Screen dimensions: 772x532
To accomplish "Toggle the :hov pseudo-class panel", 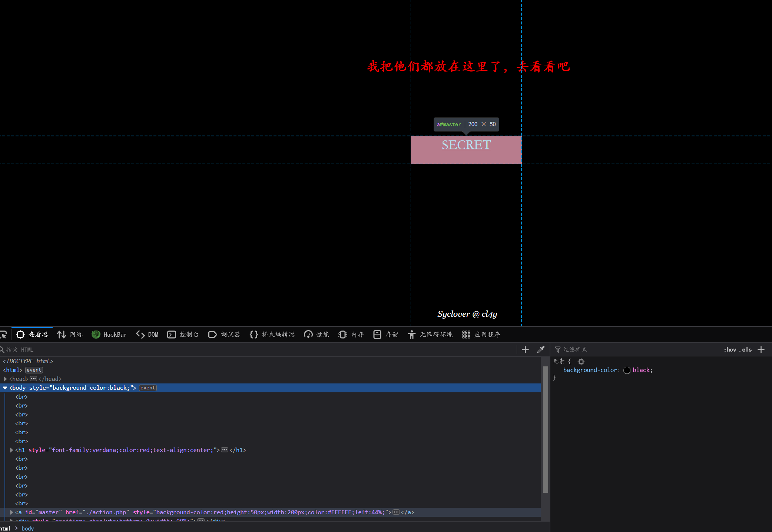I will [730, 350].
